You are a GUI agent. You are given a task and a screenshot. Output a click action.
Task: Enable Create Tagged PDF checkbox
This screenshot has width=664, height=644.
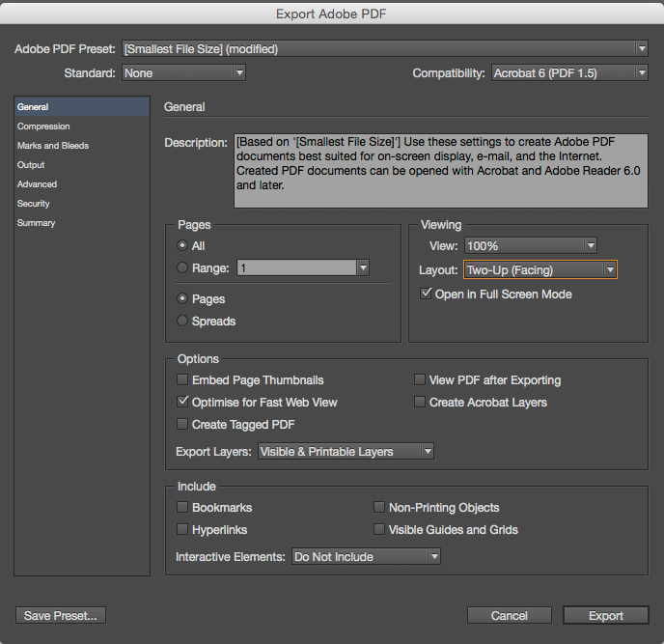(182, 424)
